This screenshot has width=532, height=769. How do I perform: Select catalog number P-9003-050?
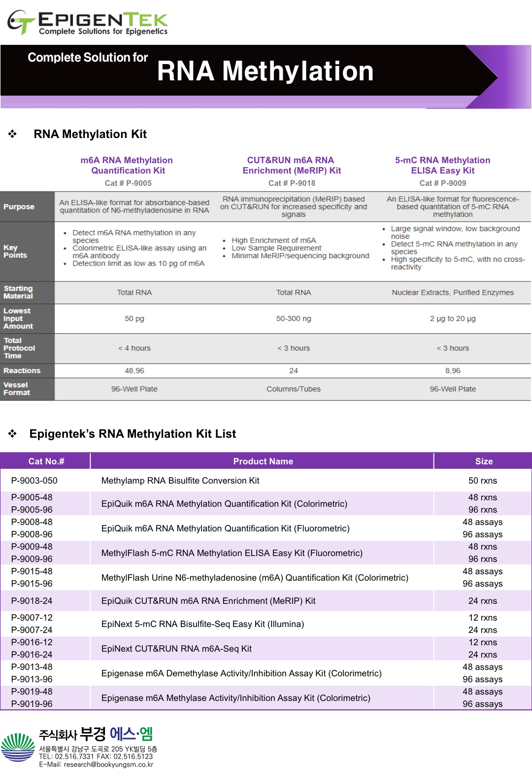coord(34,481)
